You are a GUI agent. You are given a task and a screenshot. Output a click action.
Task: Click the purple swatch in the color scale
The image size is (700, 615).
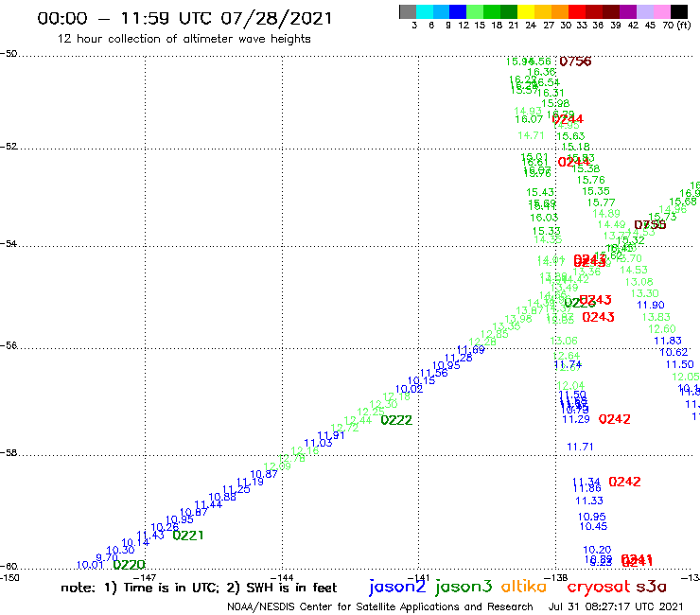pyautogui.click(x=628, y=11)
